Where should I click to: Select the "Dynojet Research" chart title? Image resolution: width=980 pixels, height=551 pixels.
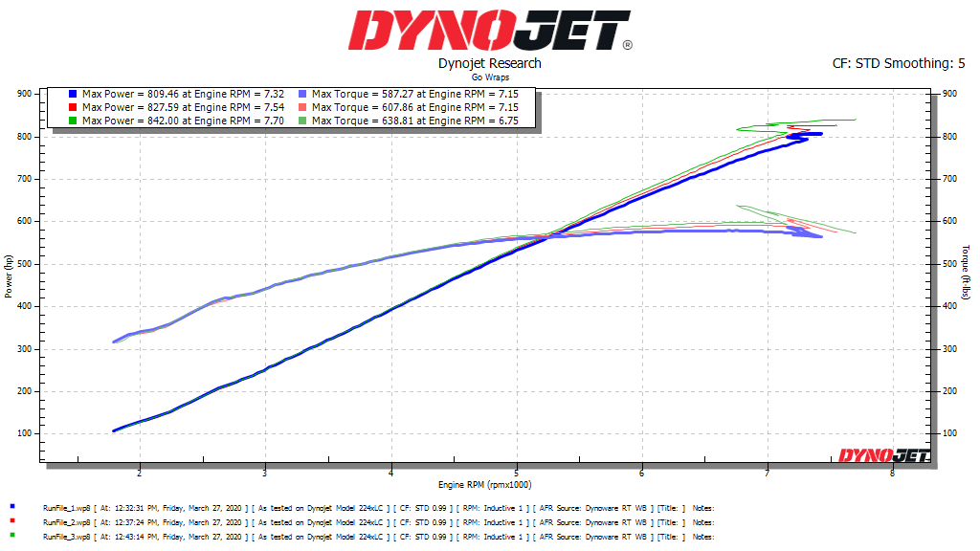click(x=489, y=63)
